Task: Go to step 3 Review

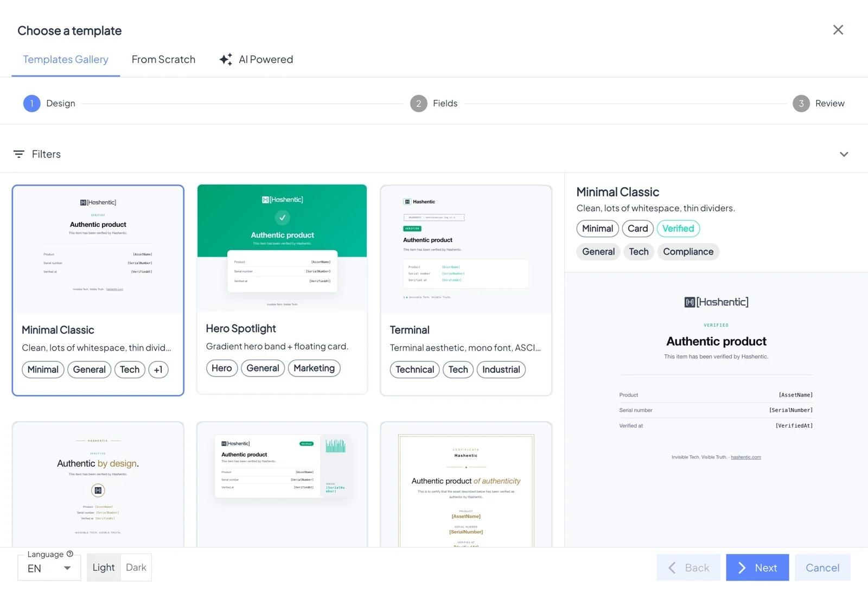Action: tap(819, 103)
